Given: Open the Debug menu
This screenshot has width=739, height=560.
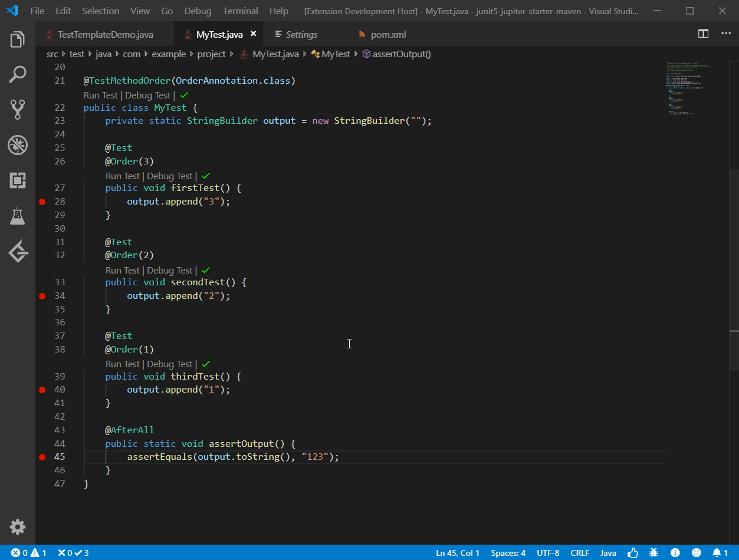Looking at the screenshot, I should [198, 10].
